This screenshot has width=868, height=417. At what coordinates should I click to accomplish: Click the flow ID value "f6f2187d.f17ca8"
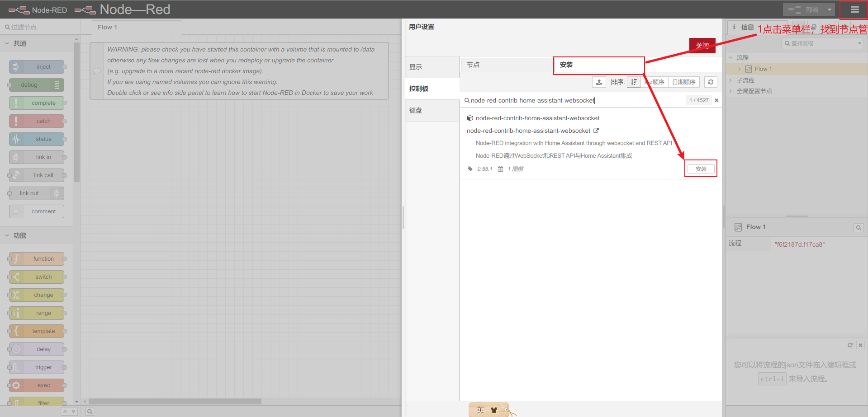[x=799, y=244]
